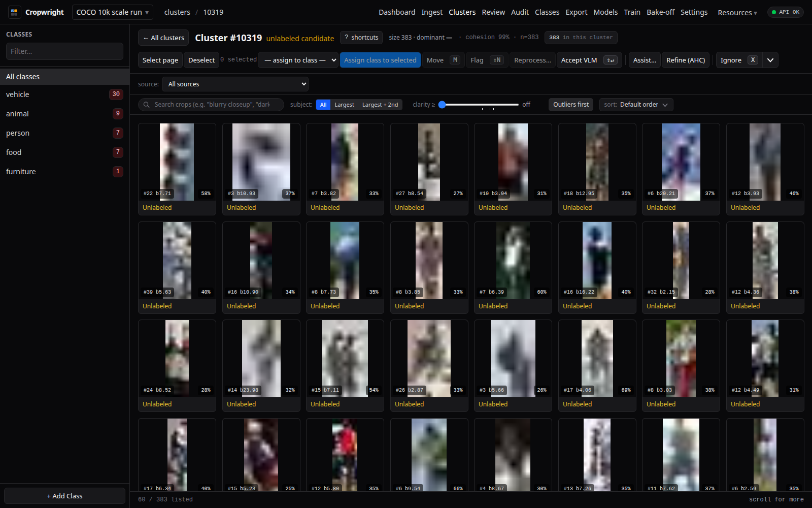
Task: Select the crop thumbnail #22 b7.71
Action: [x=177, y=162]
